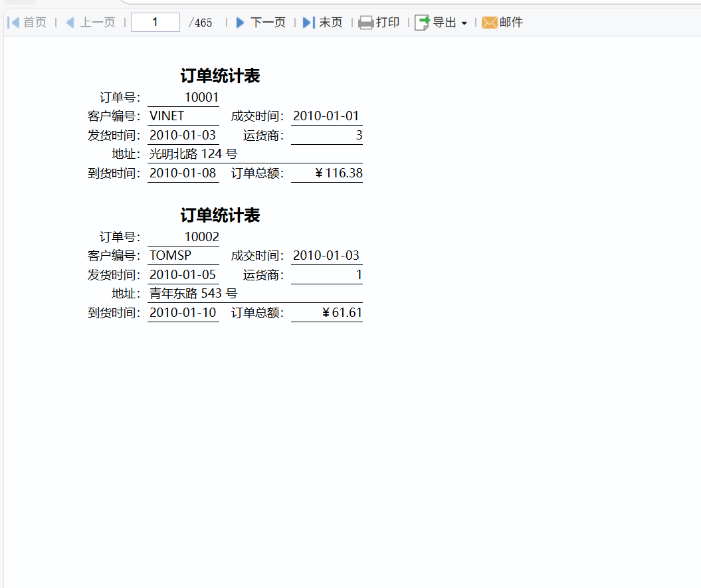Click the mail envelope icon
This screenshot has height=588, width=701.
pos(489,23)
